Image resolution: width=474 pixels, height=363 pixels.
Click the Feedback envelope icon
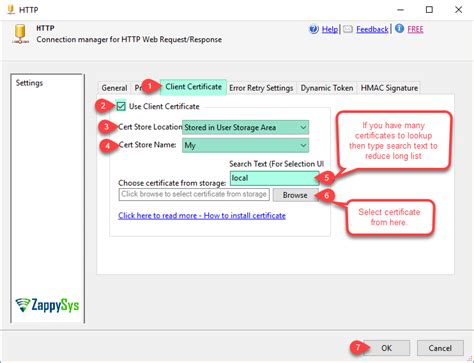pyautogui.click(x=348, y=29)
